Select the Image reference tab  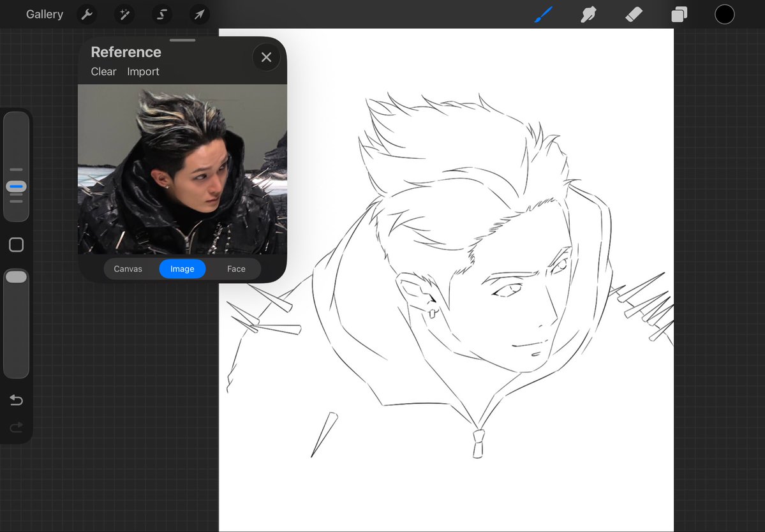182,269
